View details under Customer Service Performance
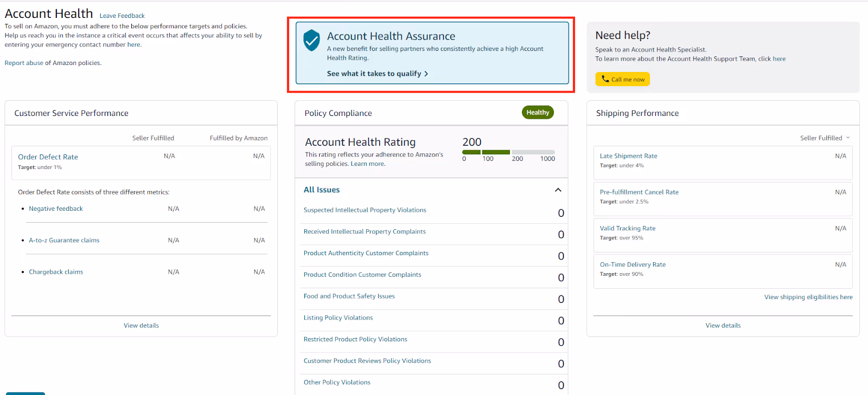This screenshot has height=395, width=868. coord(141,326)
